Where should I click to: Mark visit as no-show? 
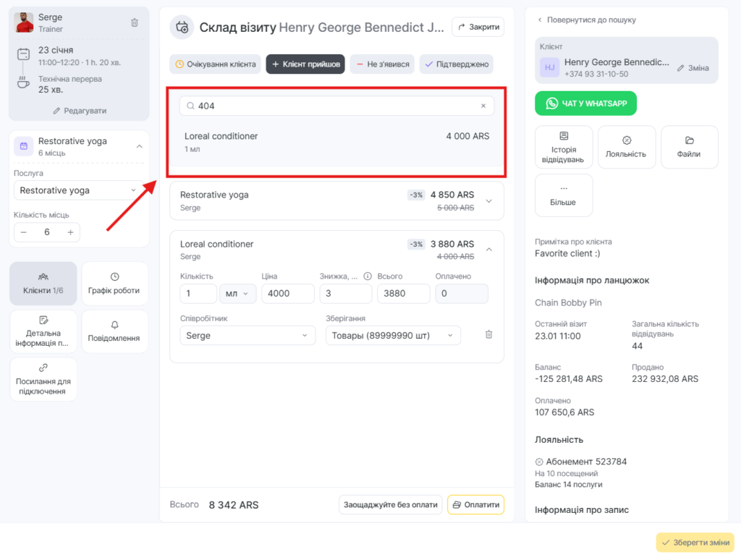pos(381,64)
